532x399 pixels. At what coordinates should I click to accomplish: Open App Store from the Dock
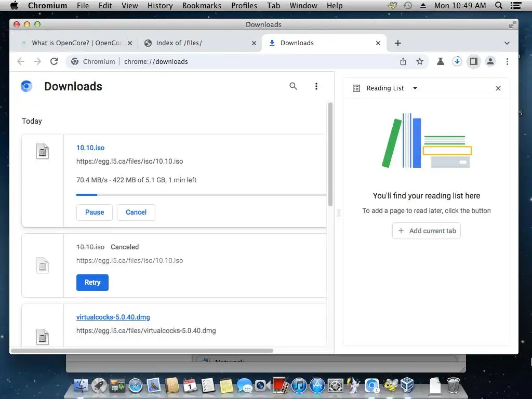pos(317,385)
